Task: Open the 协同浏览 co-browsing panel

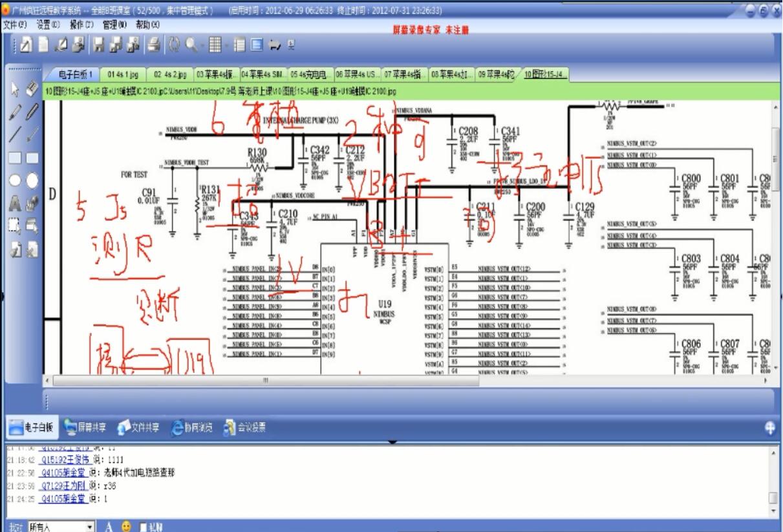Action: (192, 428)
